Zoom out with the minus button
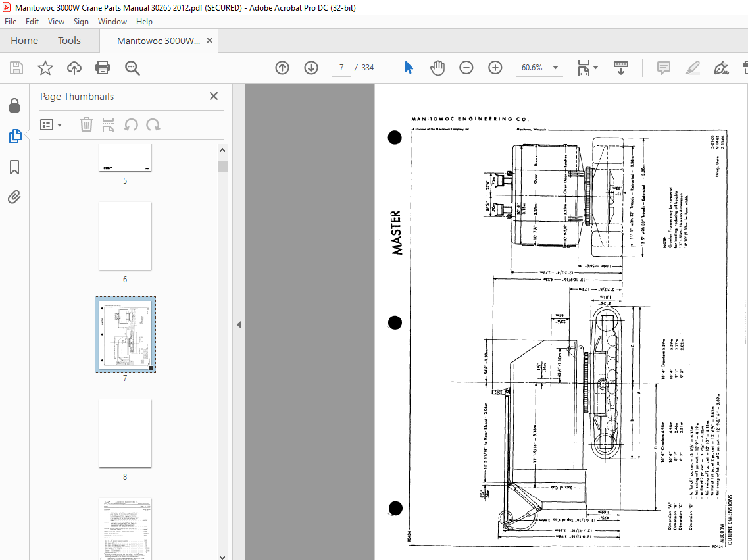Screen dimensions: 748x560 466,68
